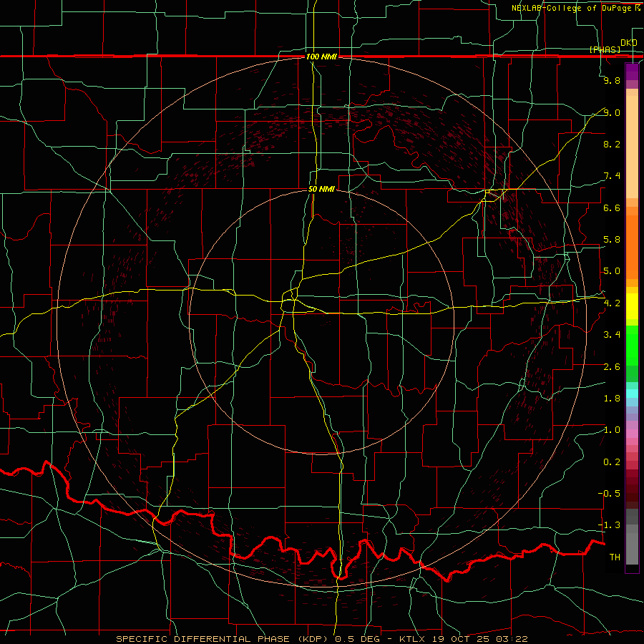
Task: Click the 50 NMI range ring label
Action: [321, 189]
